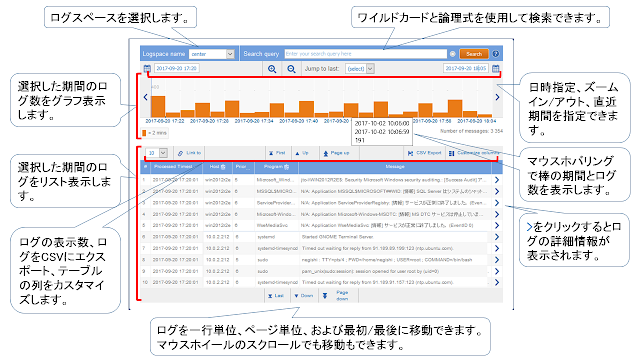Move Up one log row
The width and height of the screenshot is (640, 360).
click(302, 153)
